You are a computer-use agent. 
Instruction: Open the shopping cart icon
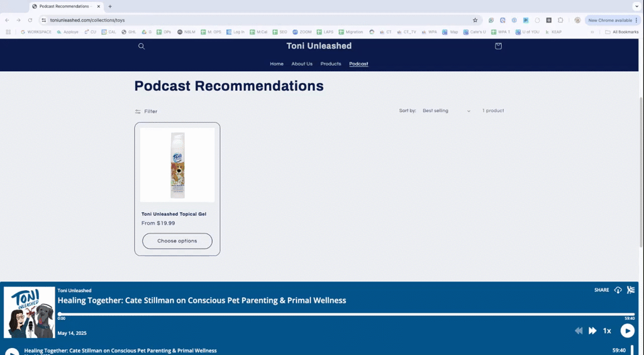click(498, 46)
